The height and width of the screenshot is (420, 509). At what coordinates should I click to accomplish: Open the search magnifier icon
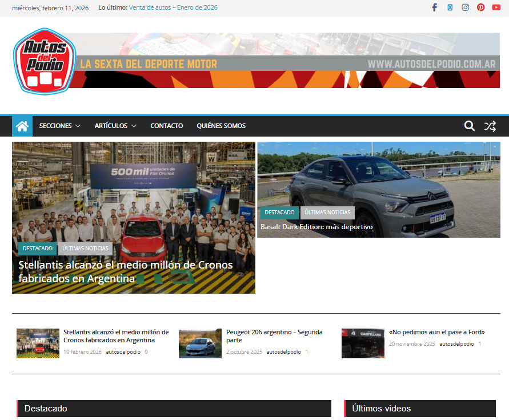pos(469,126)
